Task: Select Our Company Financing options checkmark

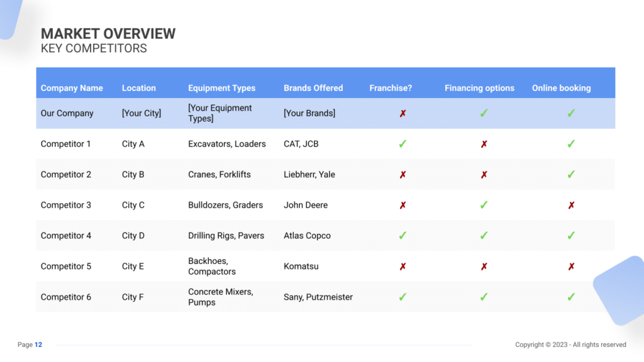Action: (x=484, y=113)
